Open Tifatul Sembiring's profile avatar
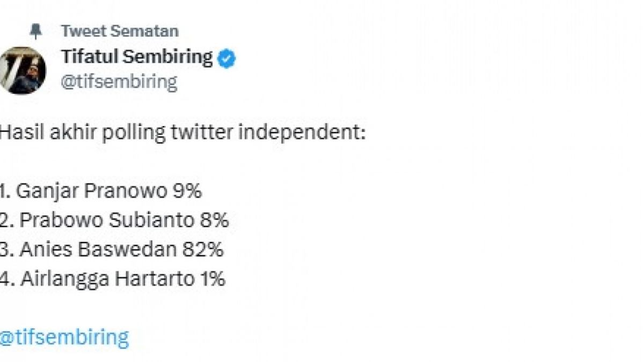The height and width of the screenshot is (362, 644). 23,70
